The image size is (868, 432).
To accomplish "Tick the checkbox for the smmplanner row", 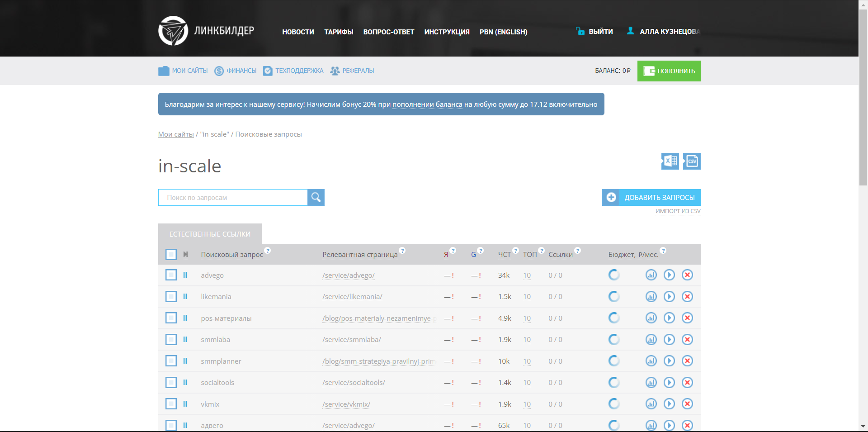I will (x=171, y=361).
